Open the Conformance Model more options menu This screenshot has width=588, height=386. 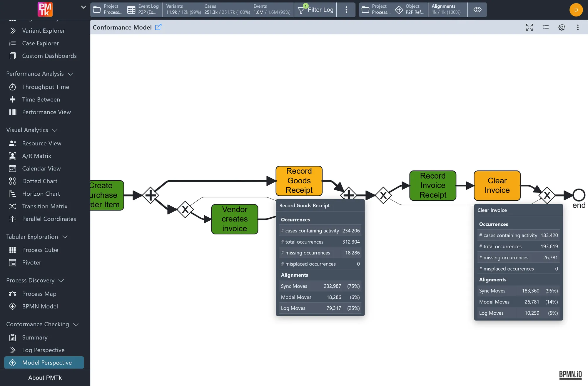pyautogui.click(x=578, y=27)
